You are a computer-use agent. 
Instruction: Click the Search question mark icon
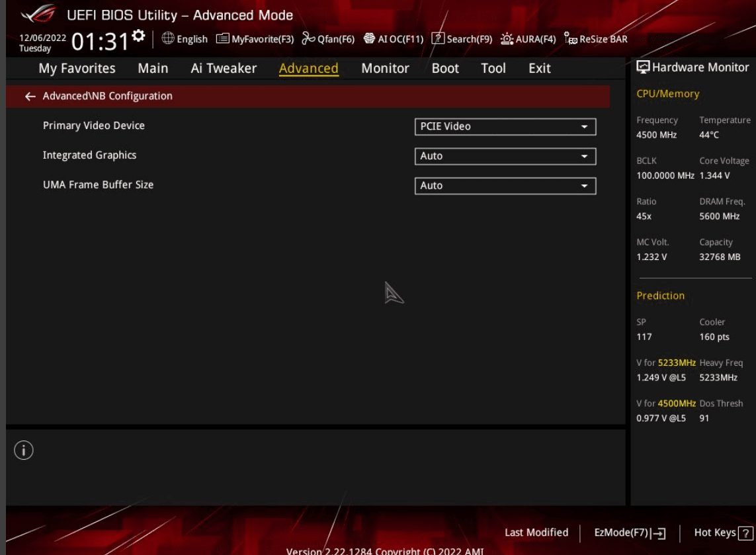(x=438, y=38)
